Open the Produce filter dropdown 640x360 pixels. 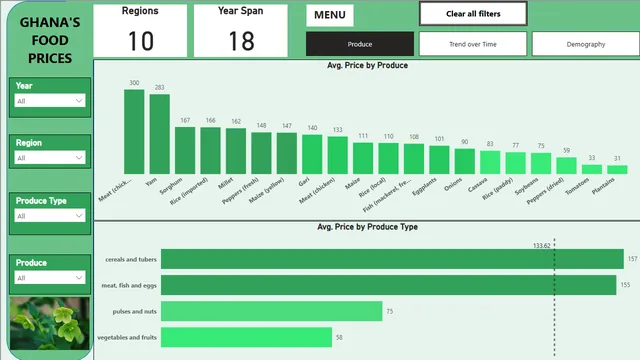pos(50,278)
